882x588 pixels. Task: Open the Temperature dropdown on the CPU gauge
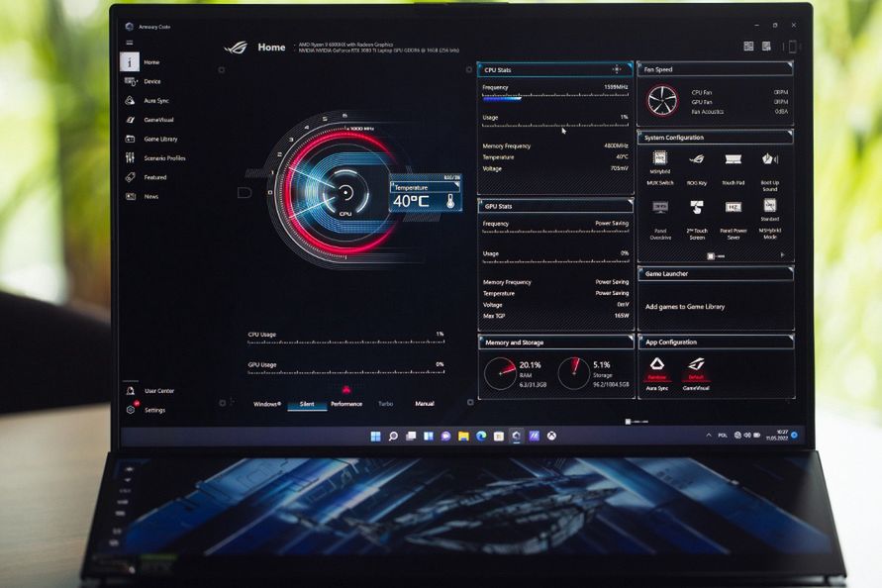tap(426, 187)
